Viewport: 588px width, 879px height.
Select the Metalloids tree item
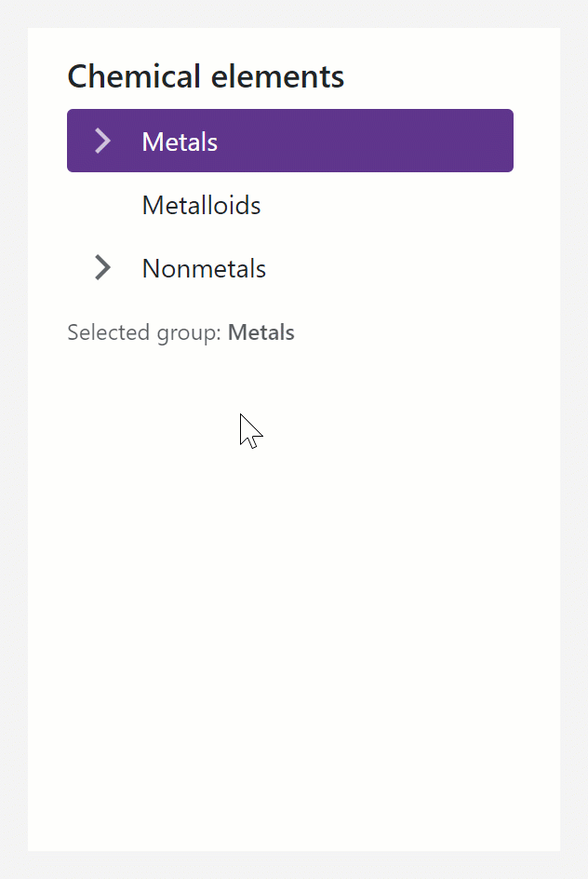point(201,205)
